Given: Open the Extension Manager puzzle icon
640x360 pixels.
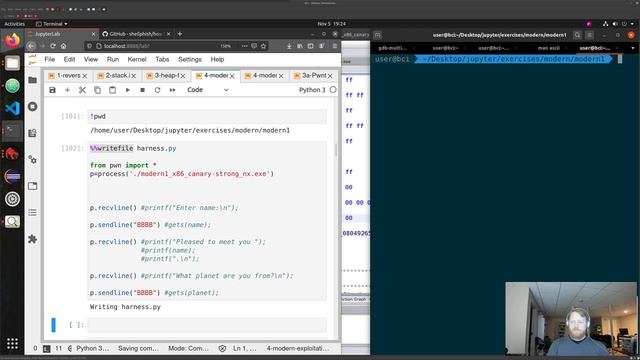Looking at the screenshot, I should [33, 239].
